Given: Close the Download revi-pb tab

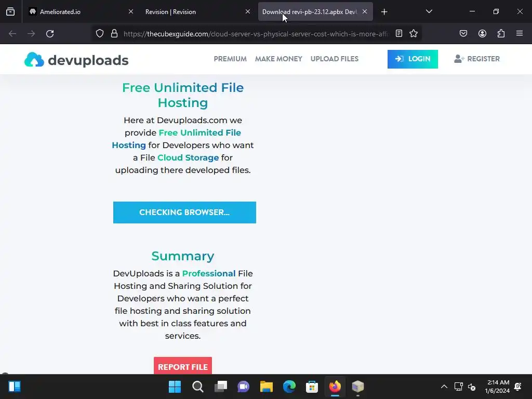Looking at the screenshot, I should point(365,11).
